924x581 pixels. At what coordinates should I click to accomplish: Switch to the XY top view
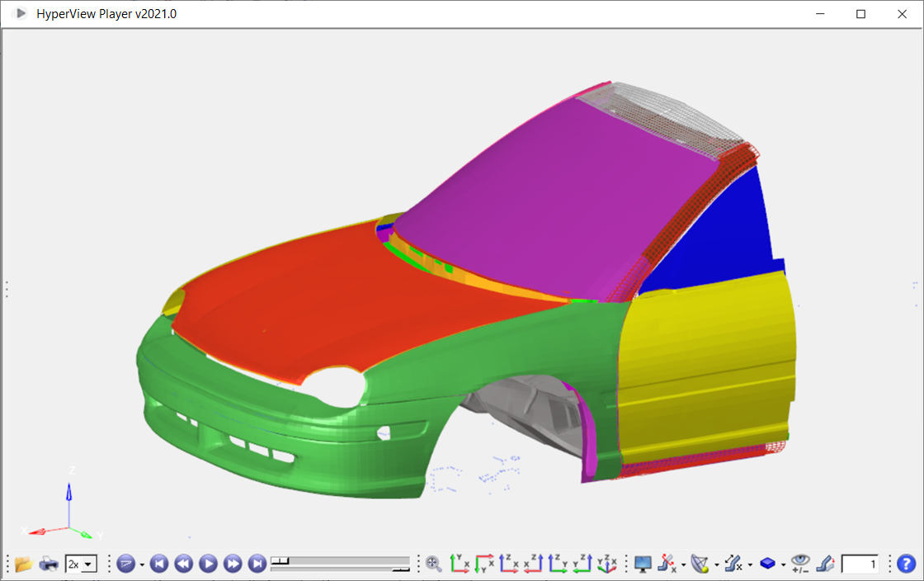click(459, 564)
